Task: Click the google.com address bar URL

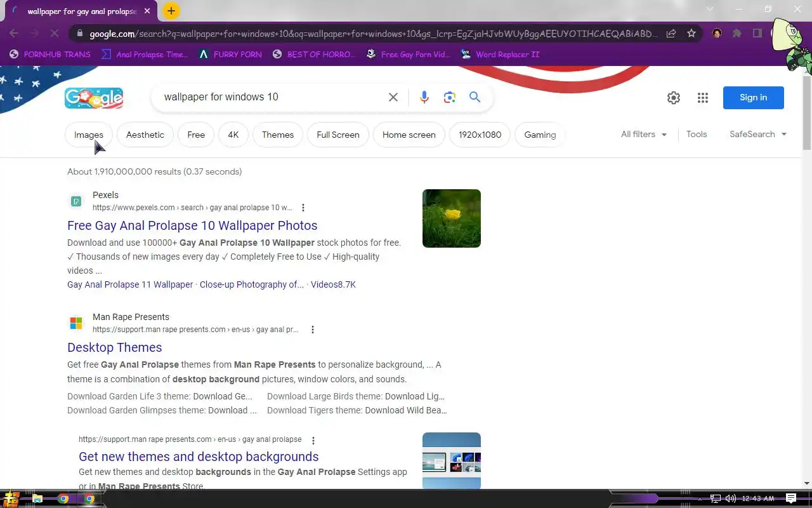Action: pyautogui.click(x=374, y=34)
